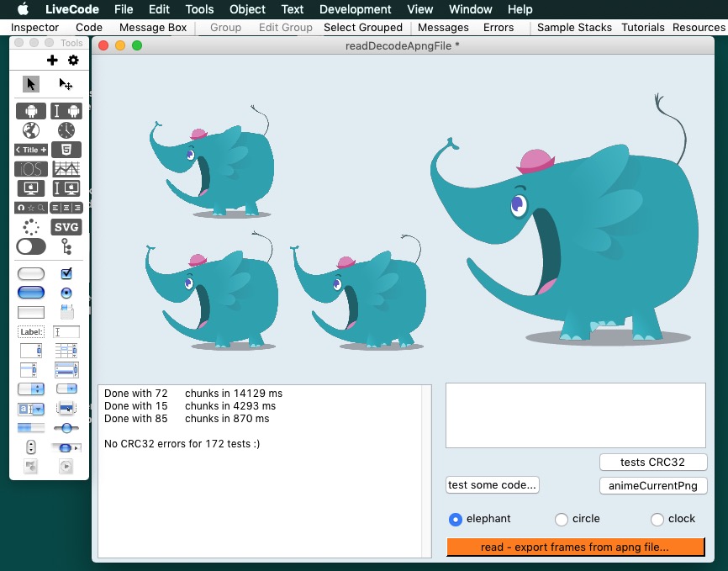Click read - export frames from apng file
Image resolution: width=728 pixels, height=571 pixels.
(x=575, y=547)
